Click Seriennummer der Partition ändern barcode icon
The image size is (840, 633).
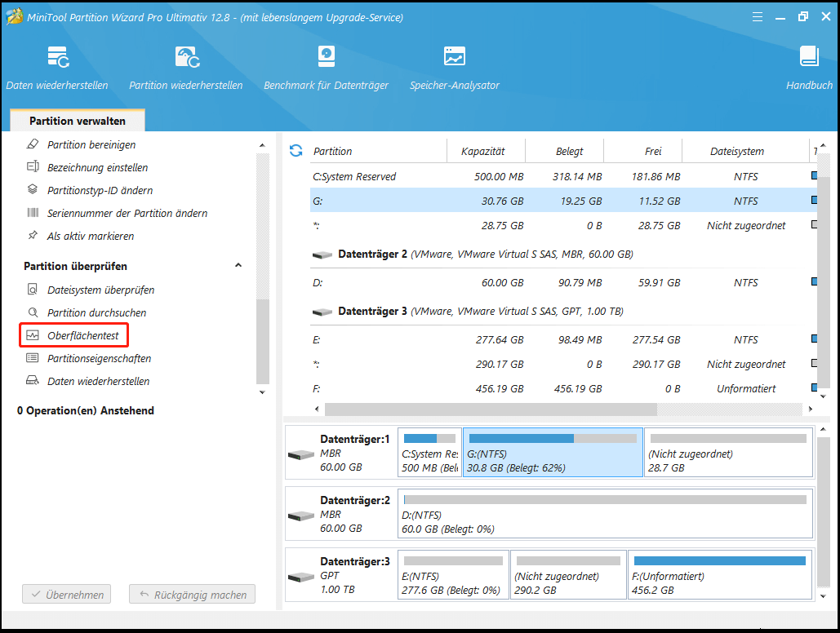33,213
